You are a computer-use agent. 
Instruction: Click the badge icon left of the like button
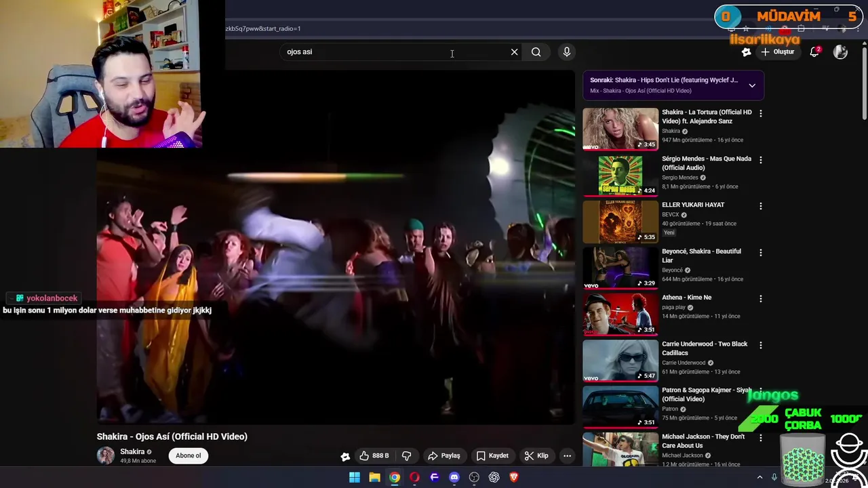click(345, 456)
